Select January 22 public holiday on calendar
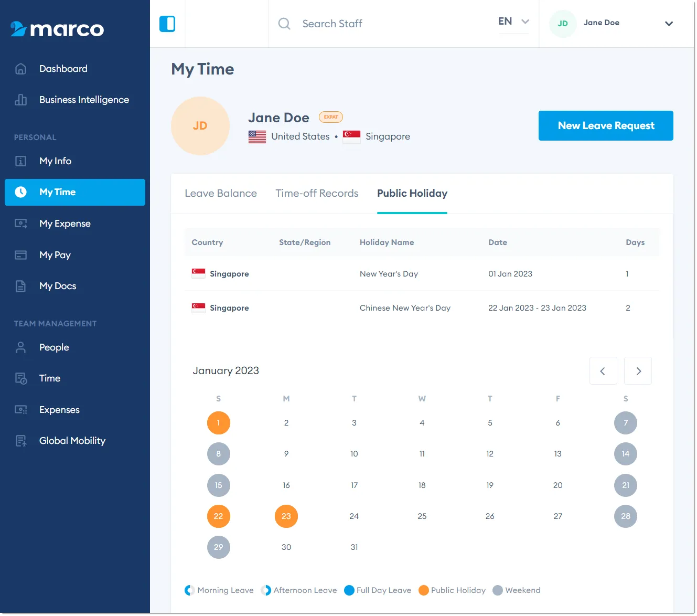Viewport: 697px width, 616px height. pyautogui.click(x=219, y=516)
